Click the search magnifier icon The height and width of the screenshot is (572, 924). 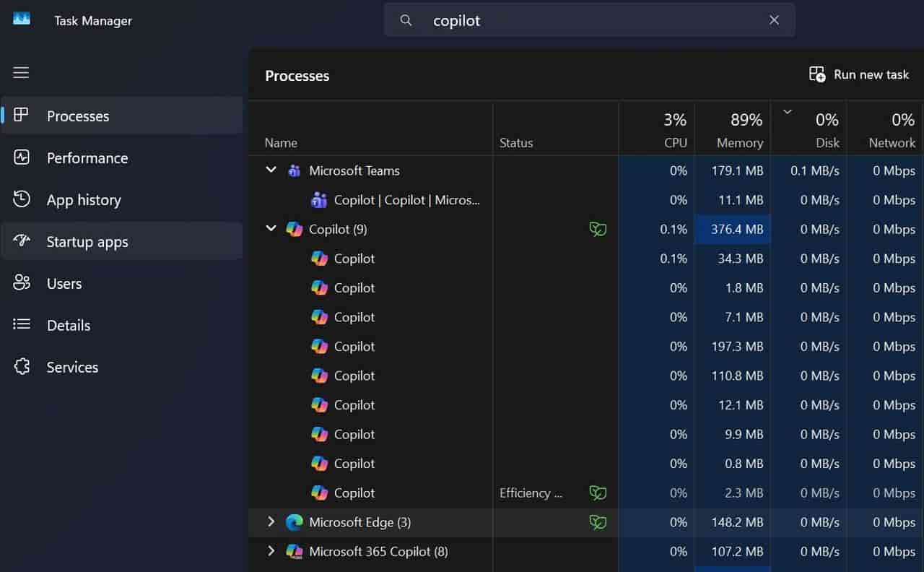[x=406, y=20]
